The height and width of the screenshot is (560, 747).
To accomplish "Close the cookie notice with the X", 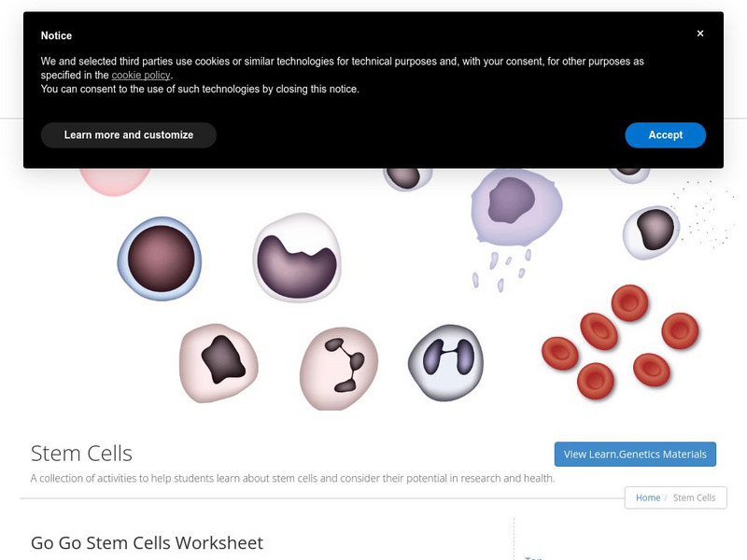I will pyautogui.click(x=700, y=34).
